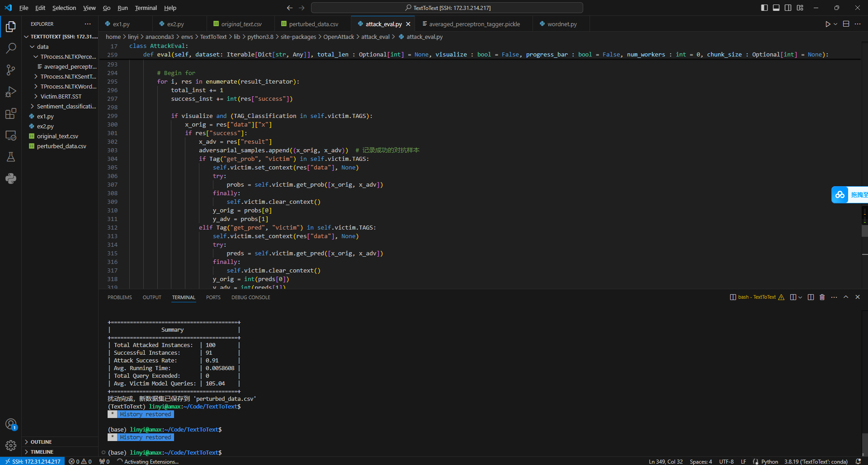Toggle the secondary side bar
The image size is (868, 465).
click(x=788, y=8)
